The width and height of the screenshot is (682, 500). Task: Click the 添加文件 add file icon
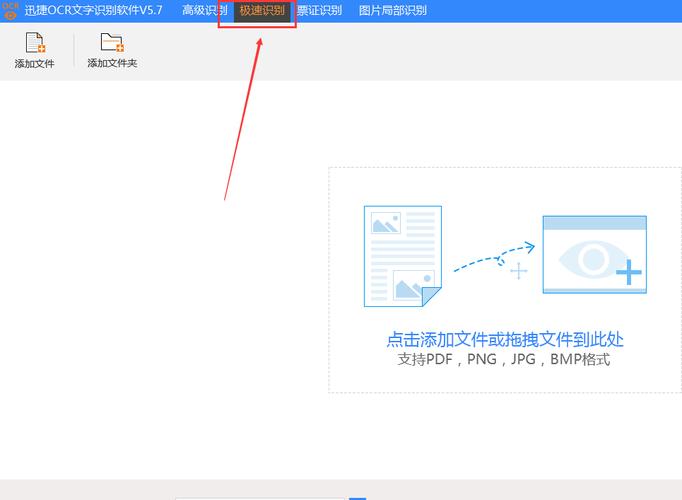(35, 43)
